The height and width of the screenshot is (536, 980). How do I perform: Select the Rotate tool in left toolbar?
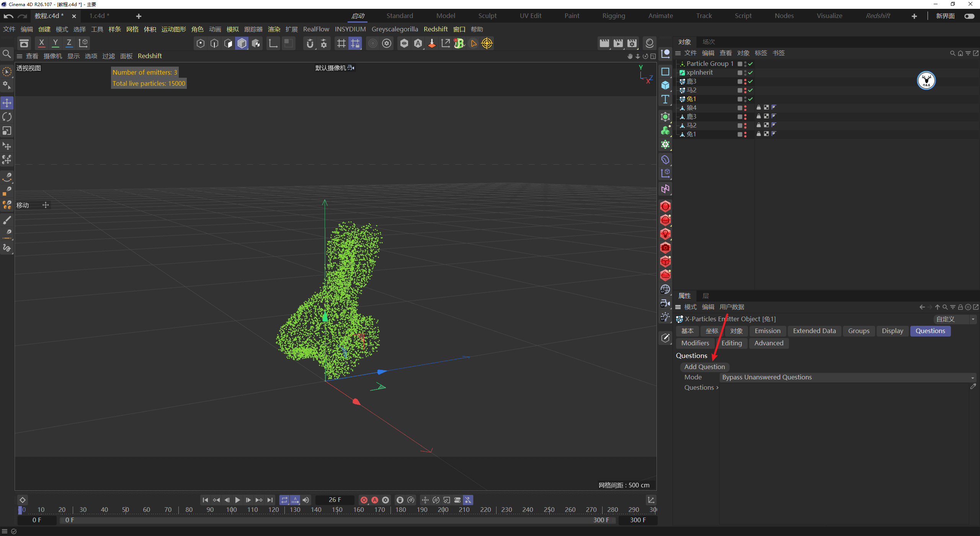click(x=7, y=117)
